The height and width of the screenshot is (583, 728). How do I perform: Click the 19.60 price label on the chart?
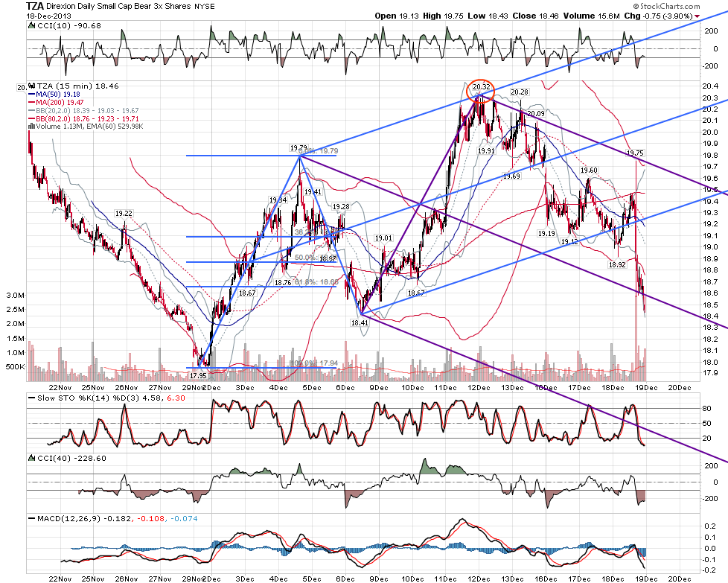point(589,171)
